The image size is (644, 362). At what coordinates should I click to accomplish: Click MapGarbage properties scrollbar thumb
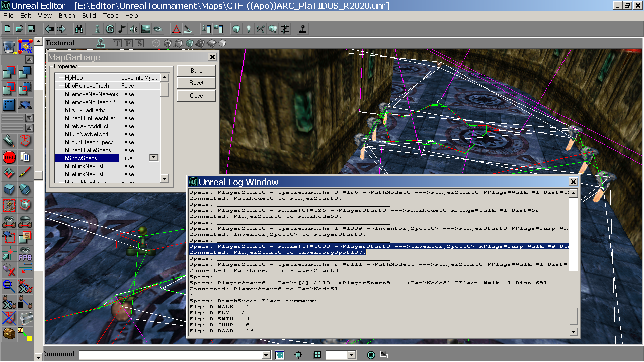point(165,89)
